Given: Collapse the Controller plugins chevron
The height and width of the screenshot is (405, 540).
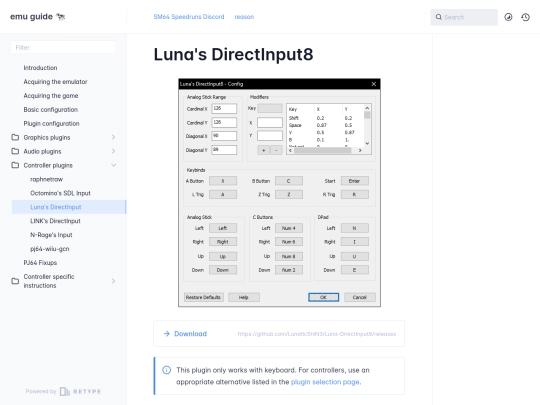Looking at the screenshot, I should coord(113,165).
